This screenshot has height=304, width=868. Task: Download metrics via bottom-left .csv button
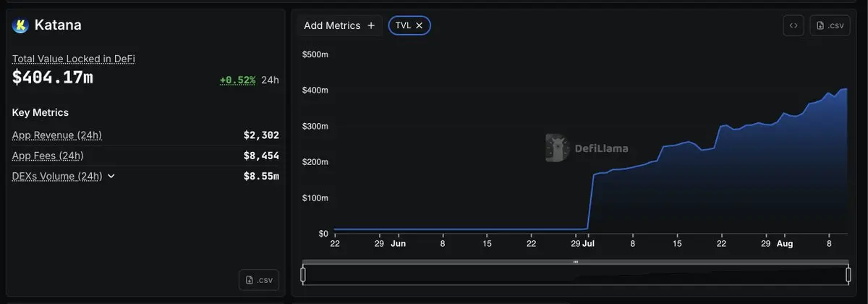click(259, 280)
